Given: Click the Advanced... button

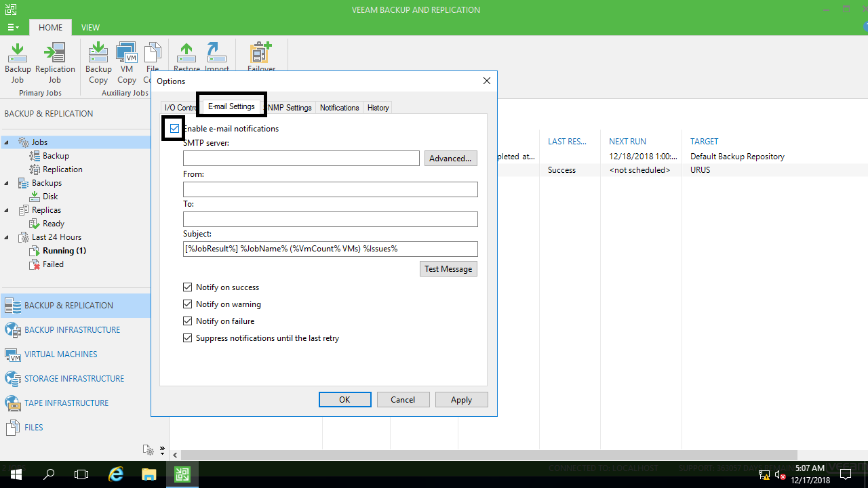Looking at the screenshot, I should (450, 159).
